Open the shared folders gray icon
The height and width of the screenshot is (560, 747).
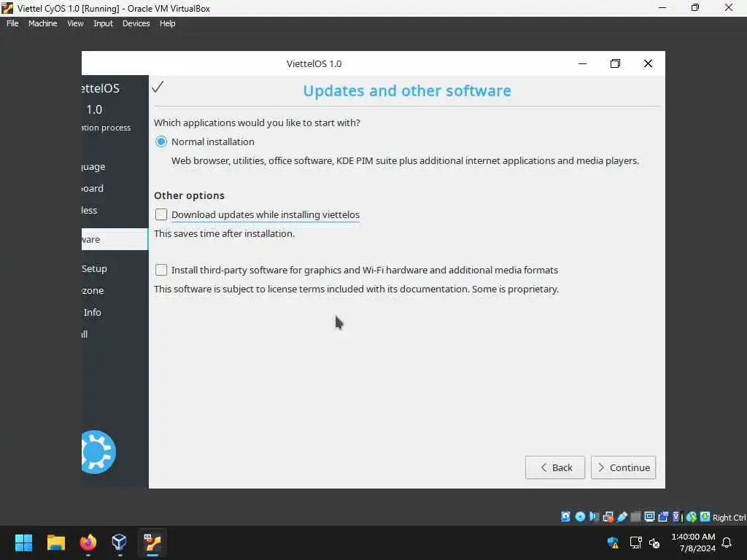coord(635,517)
